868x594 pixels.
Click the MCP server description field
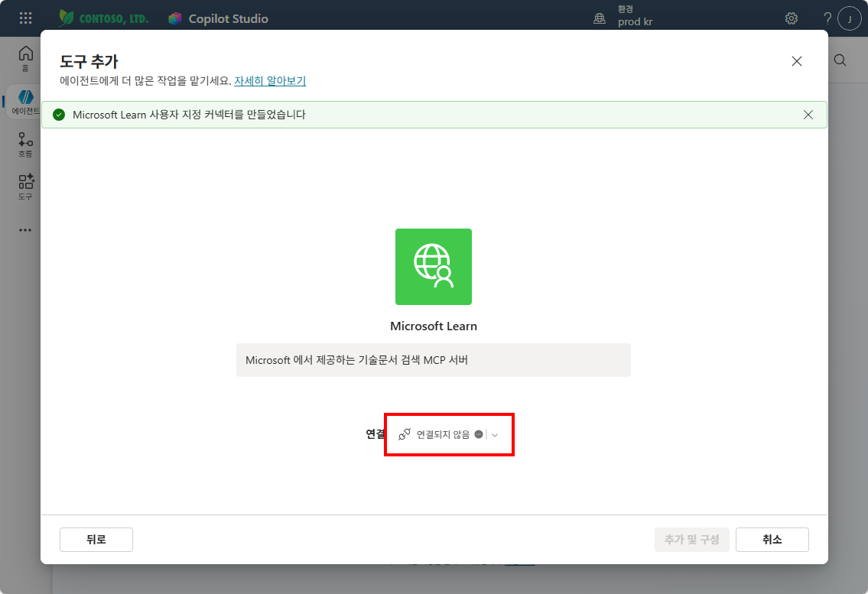[434, 360]
